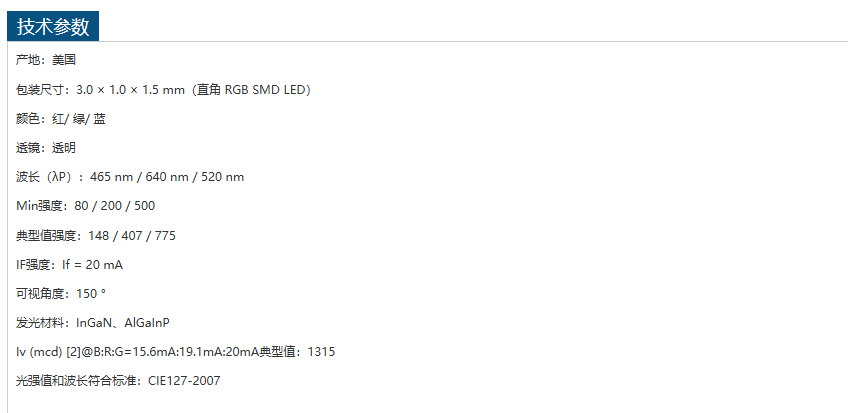Click the 可视角度：150 ° line
This screenshot has height=413, width=848.
pyautogui.click(x=61, y=294)
